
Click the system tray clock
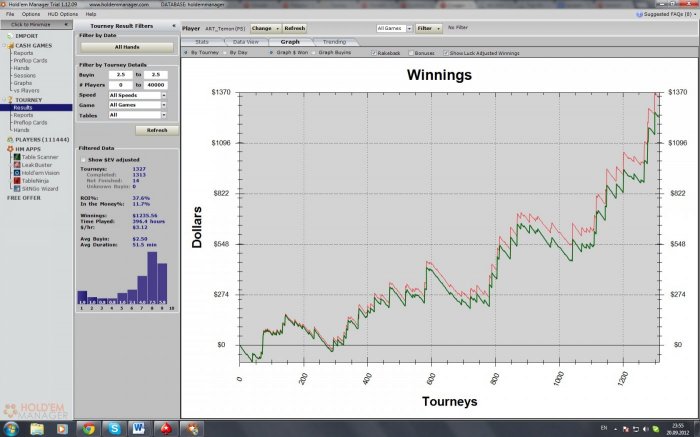click(x=678, y=429)
